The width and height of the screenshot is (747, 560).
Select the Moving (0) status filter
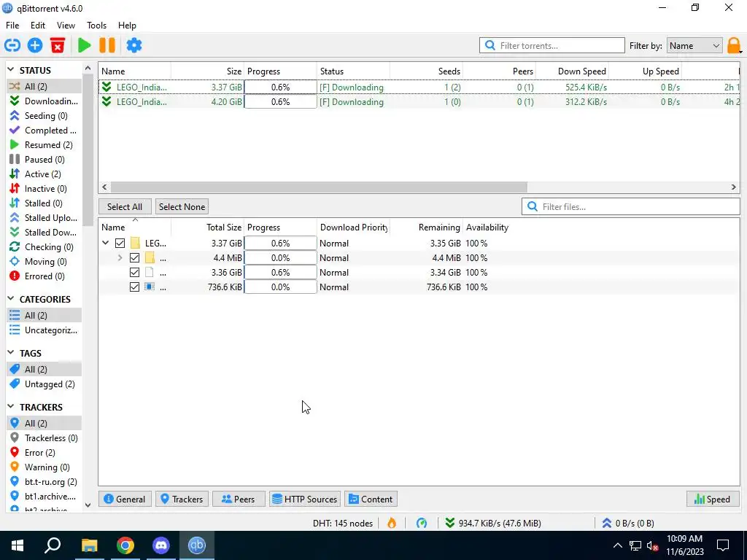[43, 262]
